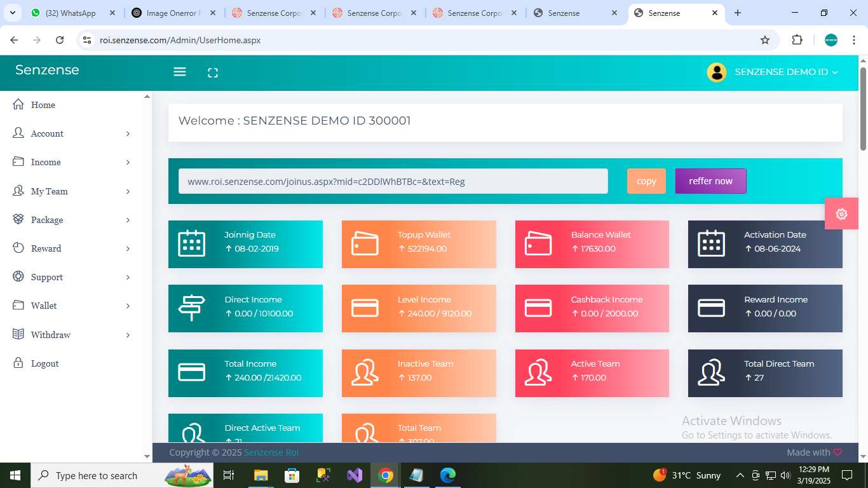Screen dimensions: 868x488
Task: Click the Home house icon in sidebar
Action: [x=18, y=104]
